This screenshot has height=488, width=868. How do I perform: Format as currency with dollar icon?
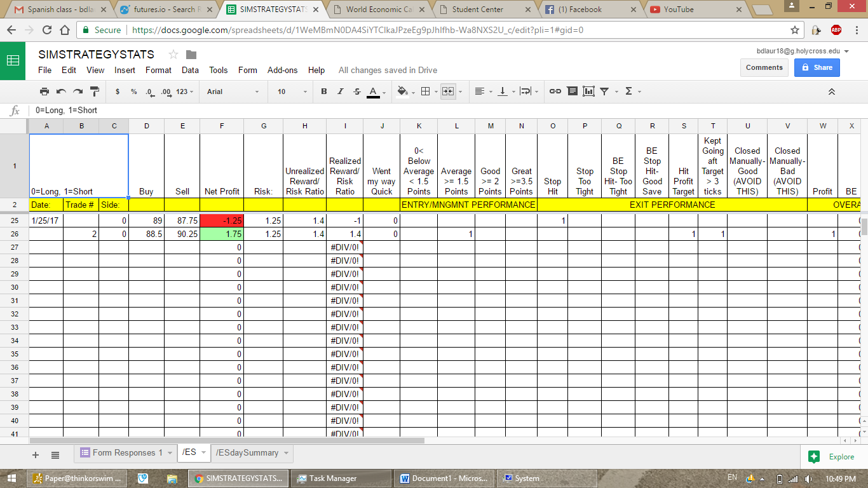coord(118,91)
